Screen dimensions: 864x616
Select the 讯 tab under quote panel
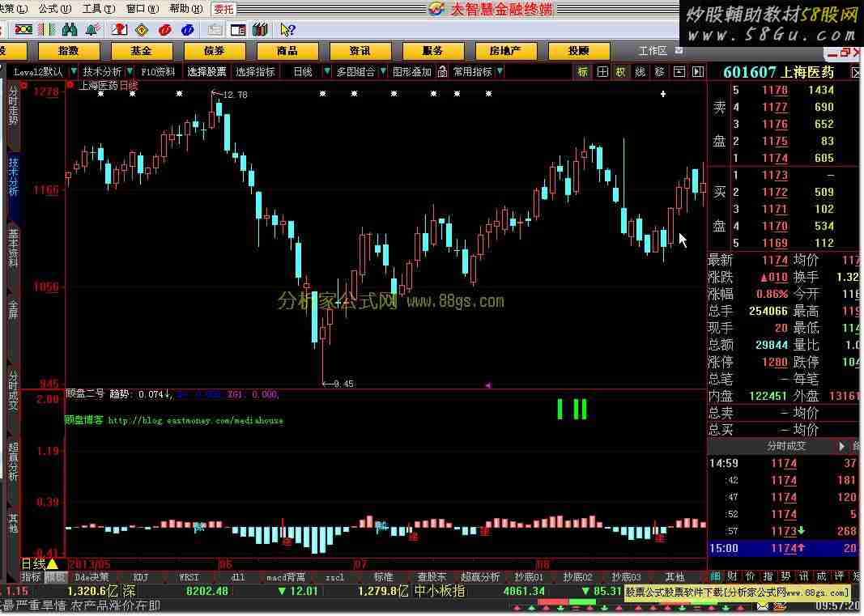(803, 576)
